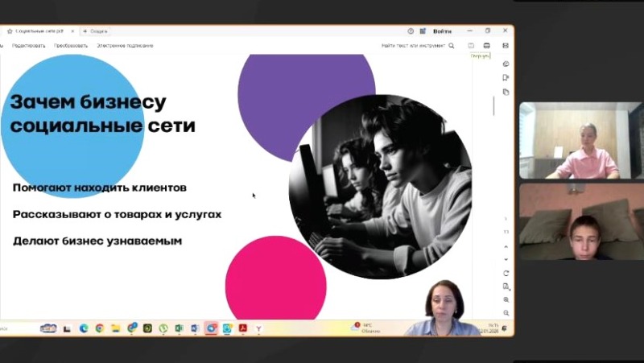Select the boy participant video tile

pyautogui.click(x=581, y=221)
